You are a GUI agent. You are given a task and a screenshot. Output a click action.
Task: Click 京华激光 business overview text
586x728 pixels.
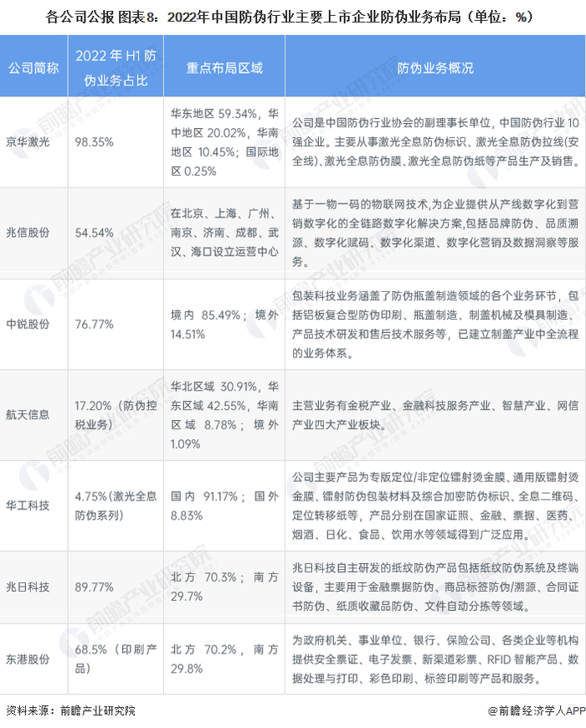(x=435, y=141)
